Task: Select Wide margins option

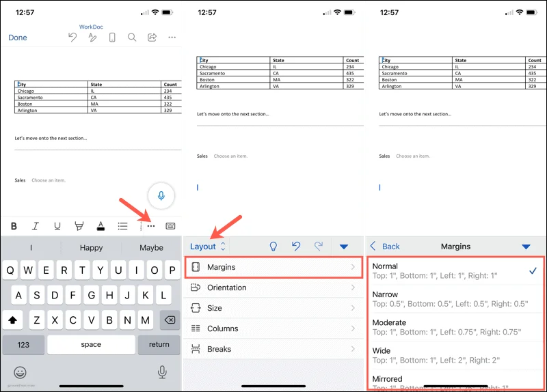Action: pos(455,355)
